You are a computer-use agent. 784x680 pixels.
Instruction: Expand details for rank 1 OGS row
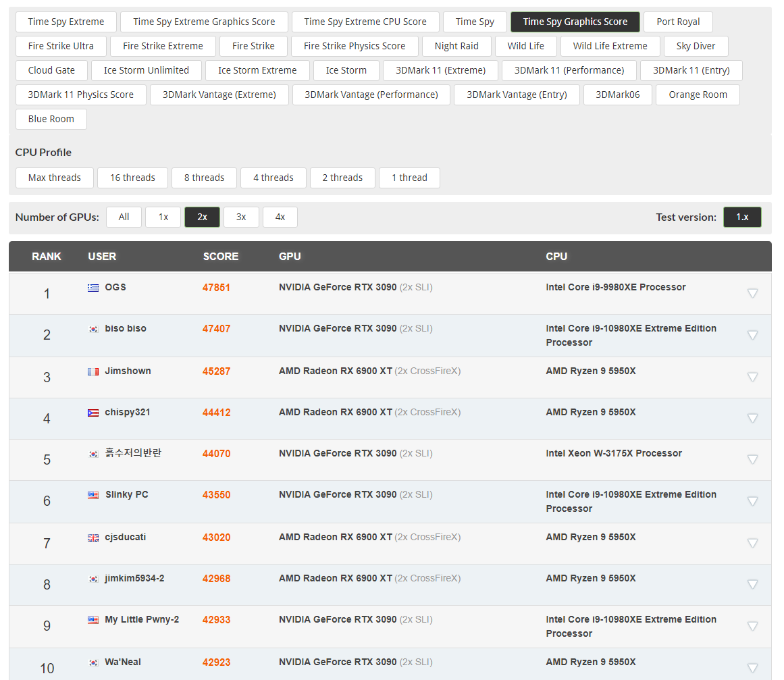(x=752, y=293)
